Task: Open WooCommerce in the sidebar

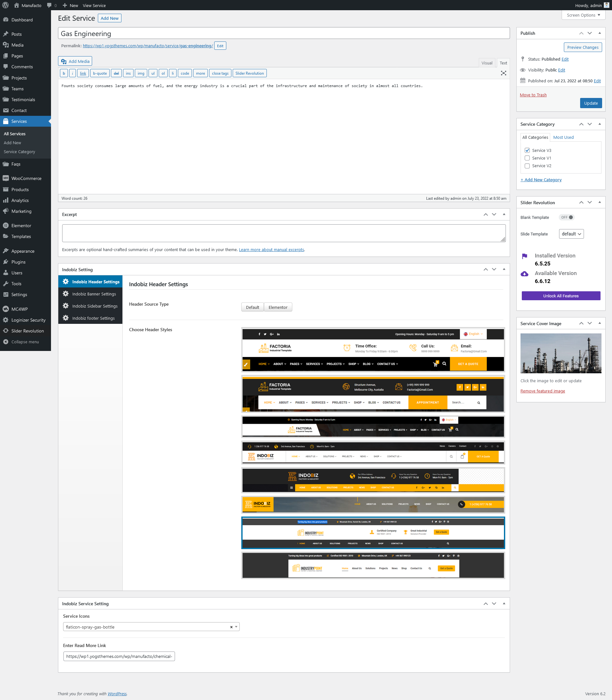Action: (x=26, y=178)
